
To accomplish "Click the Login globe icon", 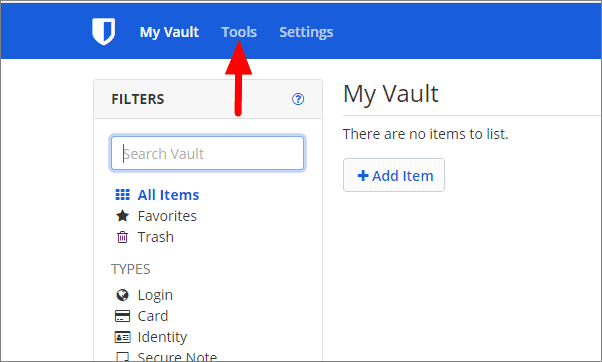I will pos(122,295).
